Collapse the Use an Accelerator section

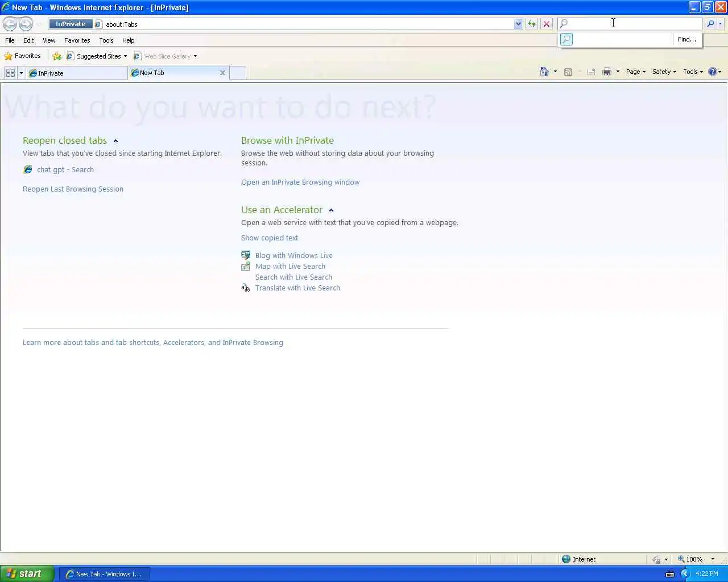pyautogui.click(x=331, y=210)
